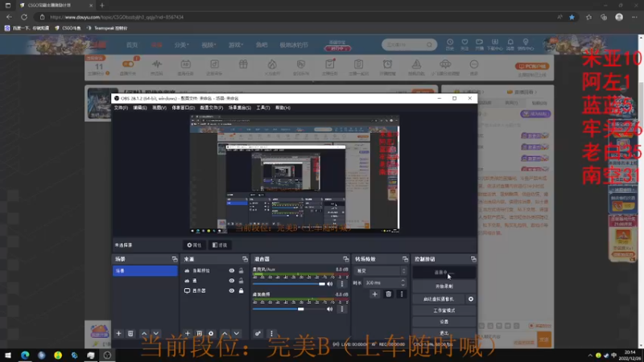Open OBS 设置 settings button
This screenshot has width=644, height=362.
pyautogui.click(x=444, y=323)
